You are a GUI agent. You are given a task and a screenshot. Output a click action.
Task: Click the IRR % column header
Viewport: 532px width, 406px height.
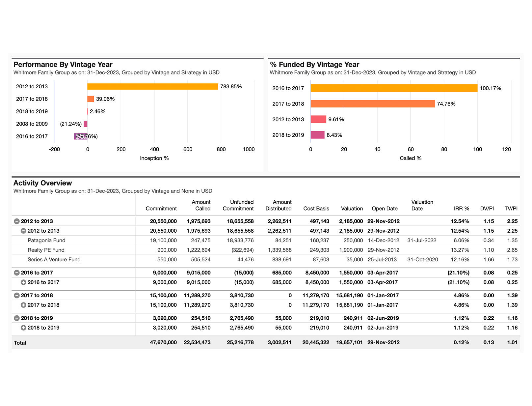click(461, 209)
